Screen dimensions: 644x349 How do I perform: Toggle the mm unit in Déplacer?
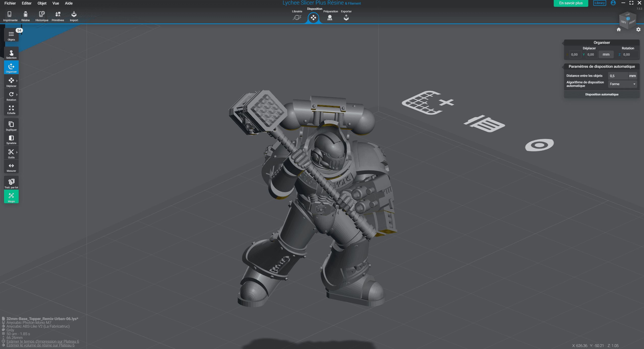click(606, 54)
